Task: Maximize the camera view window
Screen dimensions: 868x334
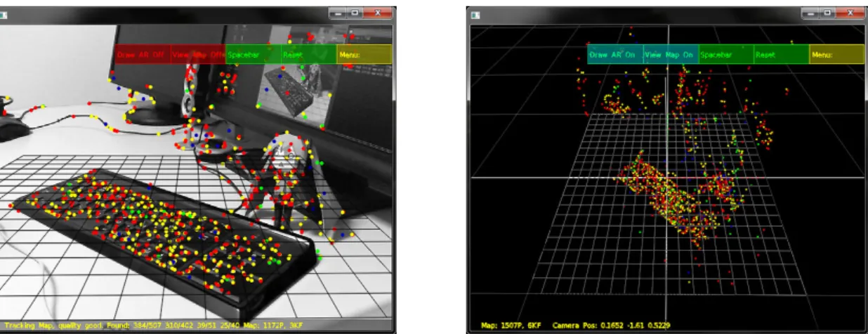Action: 356,13
